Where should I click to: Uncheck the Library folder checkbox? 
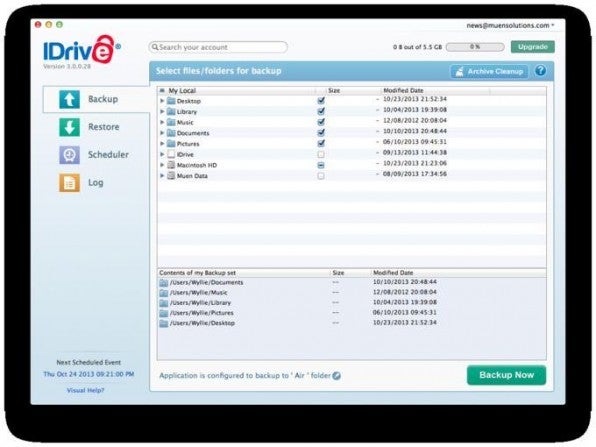[x=321, y=111]
